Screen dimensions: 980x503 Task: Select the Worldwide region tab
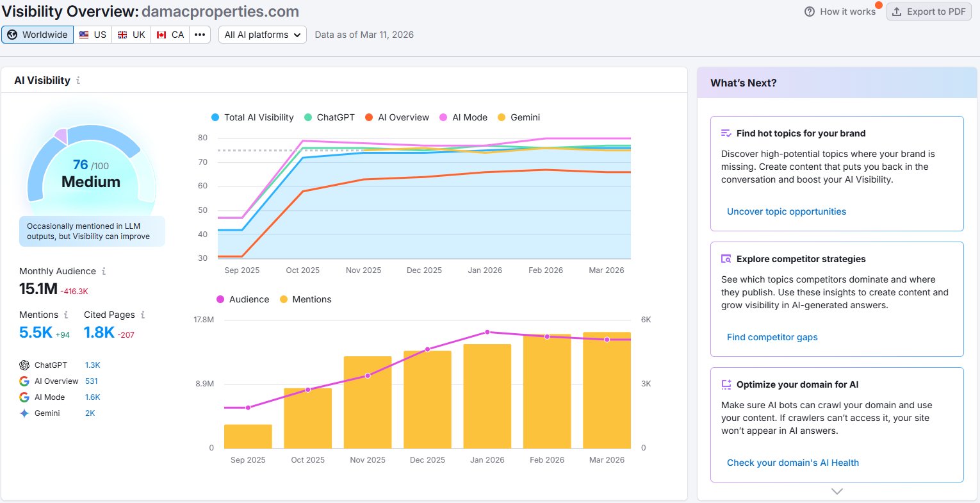[38, 35]
